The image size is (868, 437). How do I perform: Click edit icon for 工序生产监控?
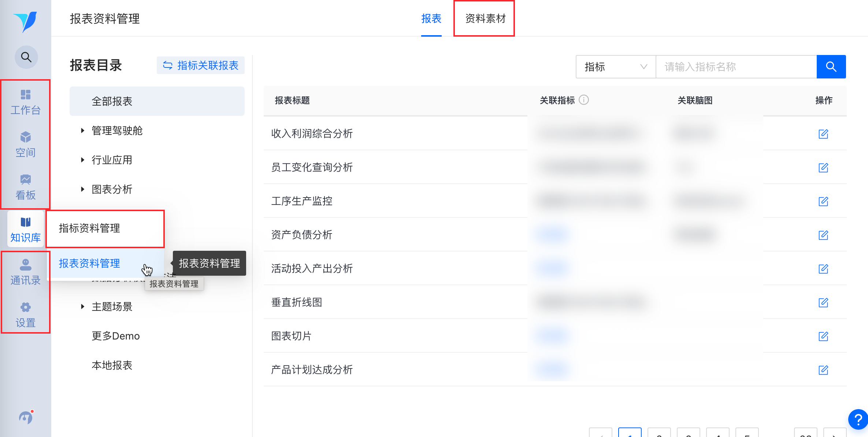point(823,201)
